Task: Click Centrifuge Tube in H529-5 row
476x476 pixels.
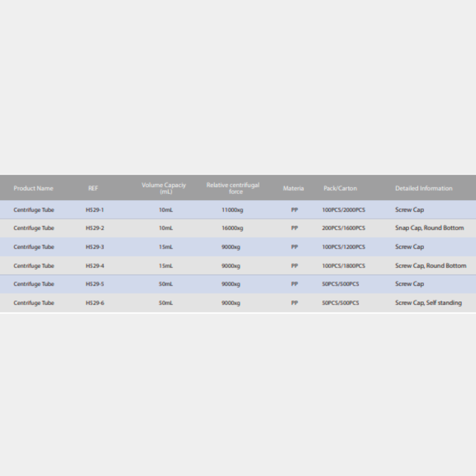Action: point(34,284)
